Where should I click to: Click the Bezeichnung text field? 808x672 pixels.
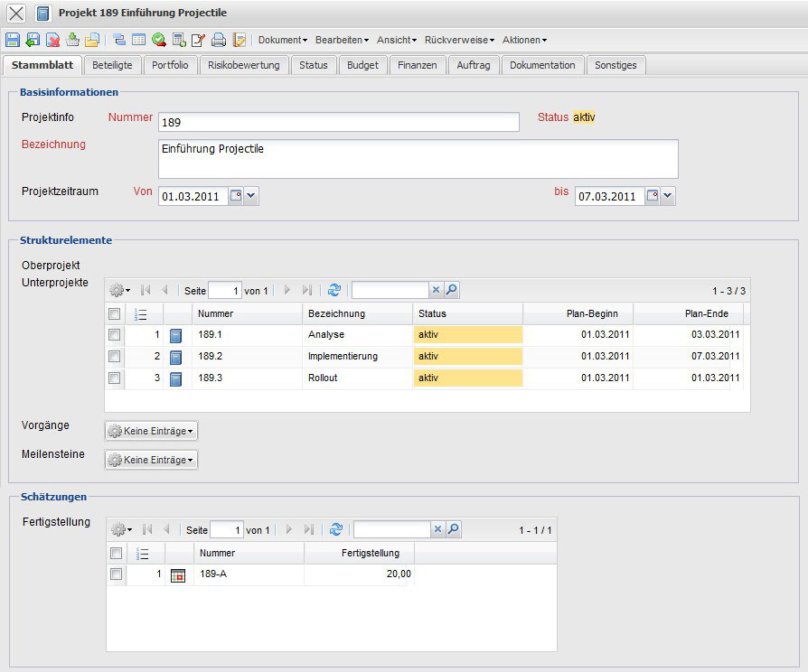pyautogui.click(x=418, y=159)
